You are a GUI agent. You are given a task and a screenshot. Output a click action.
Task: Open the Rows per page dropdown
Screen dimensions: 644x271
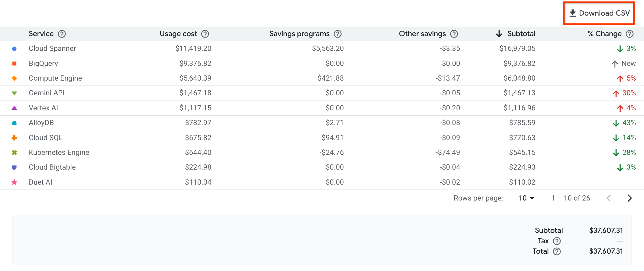click(526, 198)
